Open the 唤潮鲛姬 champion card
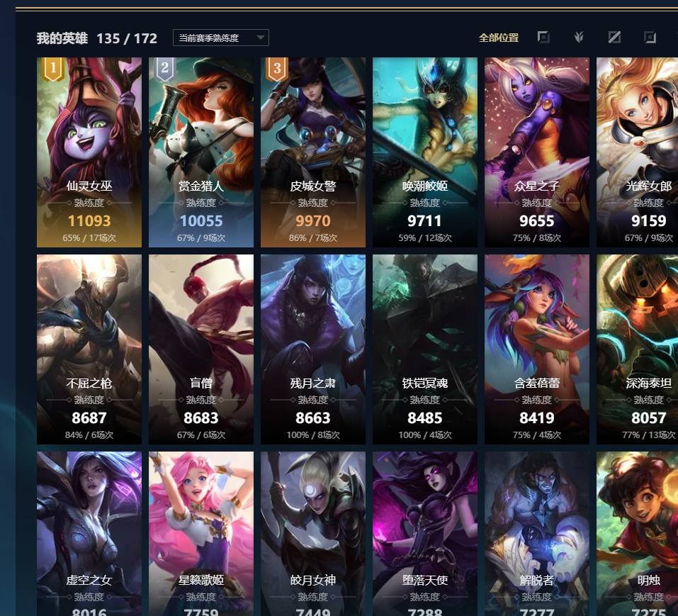This screenshot has width=678, height=616. click(x=425, y=152)
